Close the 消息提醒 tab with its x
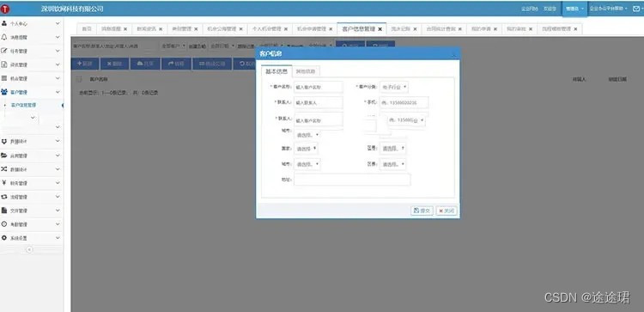This screenshot has width=644, height=312. (125, 29)
